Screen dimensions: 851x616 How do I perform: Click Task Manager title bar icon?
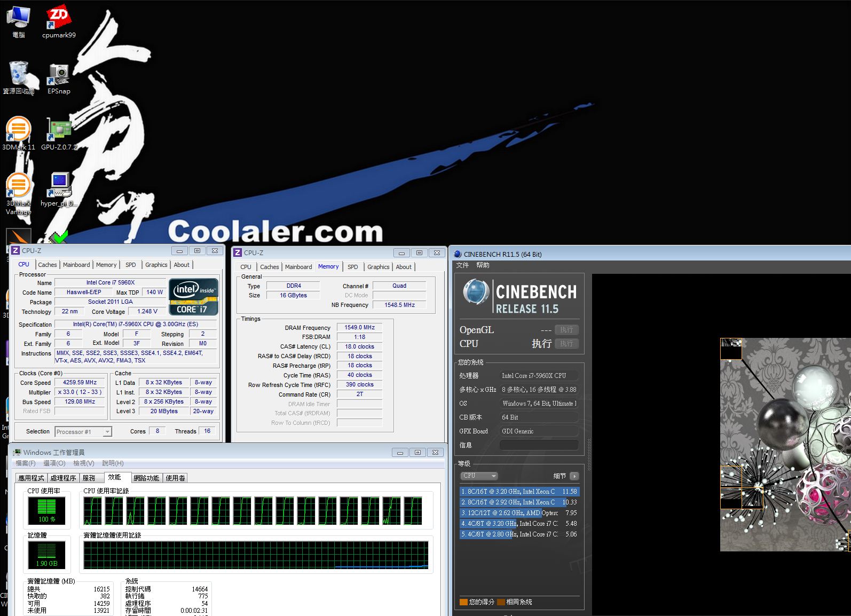[x=17, y=453]
